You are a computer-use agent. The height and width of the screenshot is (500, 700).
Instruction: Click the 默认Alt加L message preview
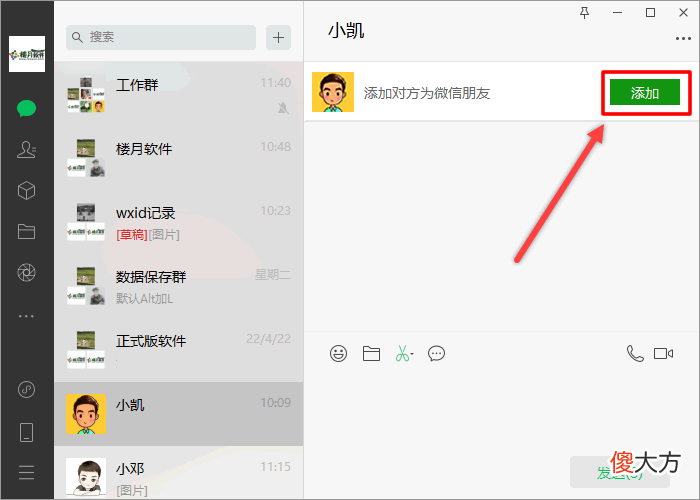point(144,299)
